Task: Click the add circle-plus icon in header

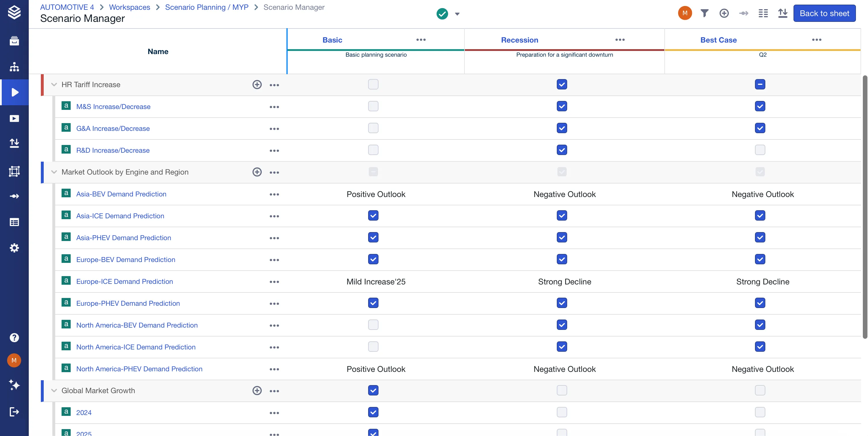Action: 724,14
